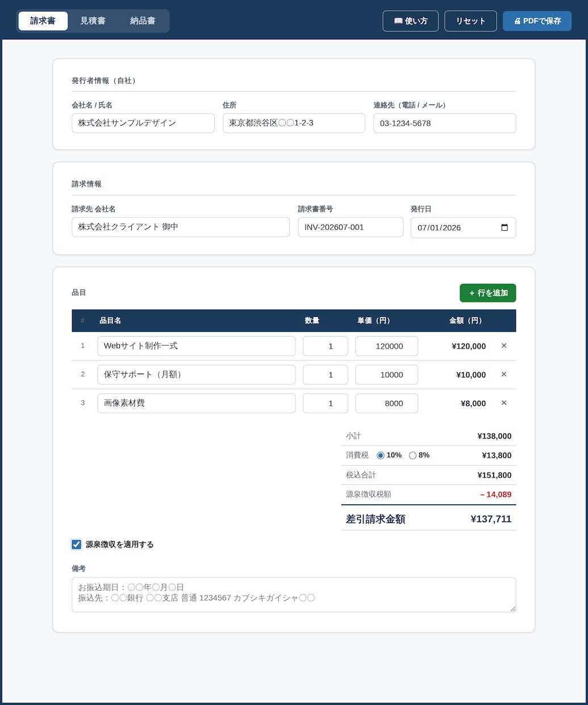The height and width of the screenshot is (705, 588).
Task: Open the 使い方 guide button
Action: 410,21
